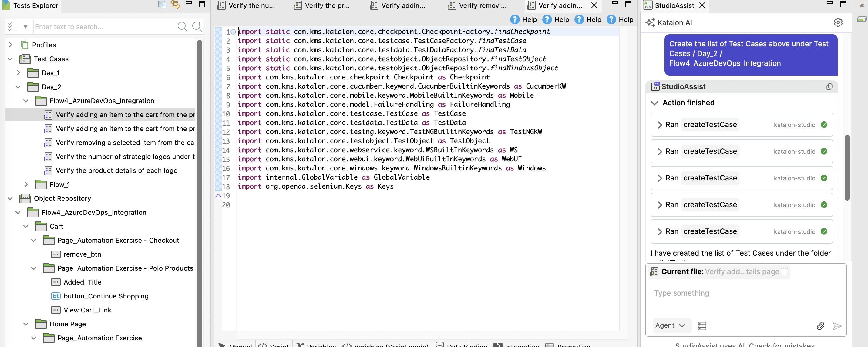Click the send message icon in StudioAssist
Screen dimensions: 868x347
(x=837, y=326)
